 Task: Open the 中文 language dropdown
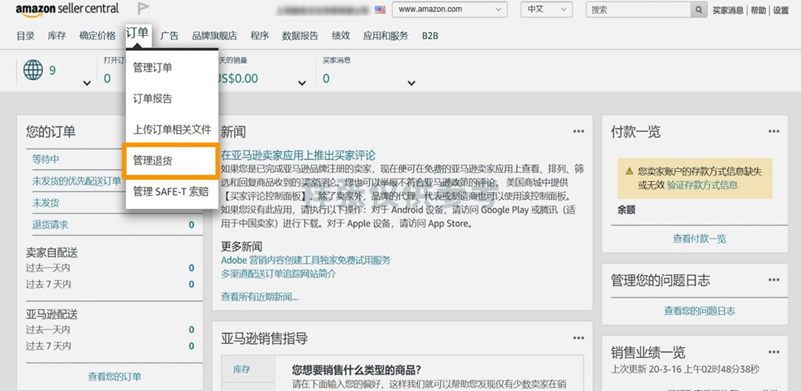[547, 9]
